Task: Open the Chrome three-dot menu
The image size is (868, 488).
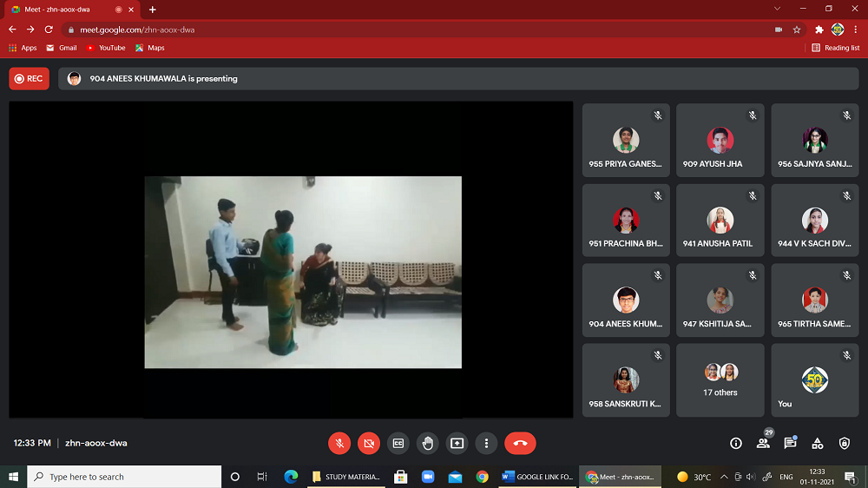Action: pos(856,30)
